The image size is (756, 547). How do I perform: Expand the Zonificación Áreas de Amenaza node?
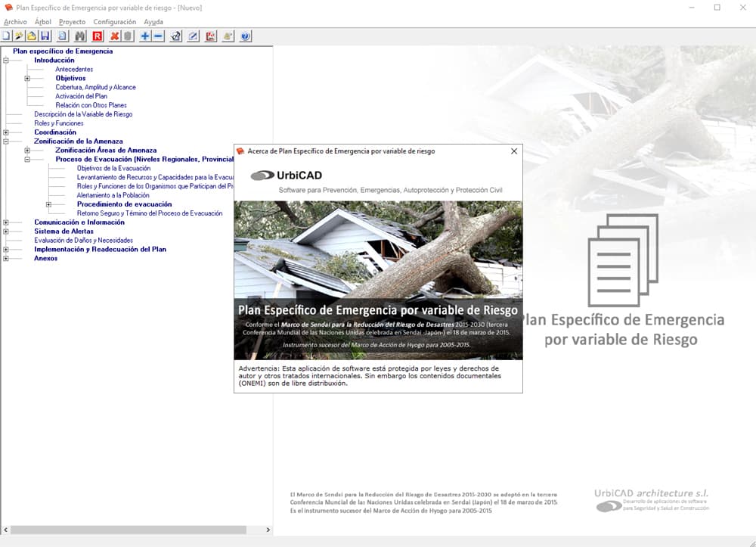27,151
